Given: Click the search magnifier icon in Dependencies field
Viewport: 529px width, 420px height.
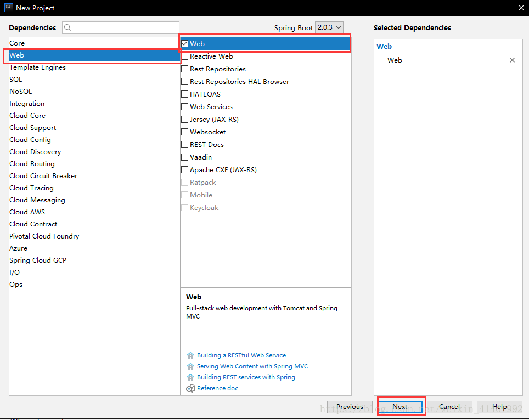Looking at the screenshot, I should (67, 27).
